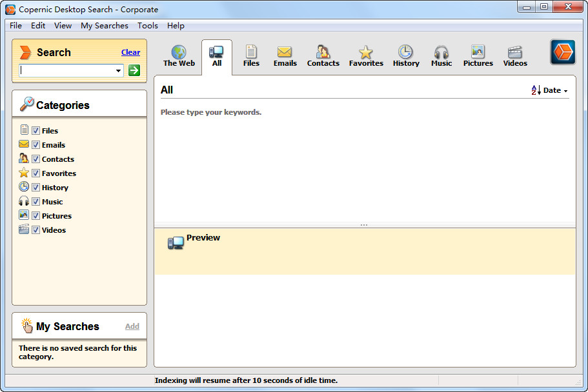Click the My Searches hand icon
Screen dimensions: 588x392
tap(27, 326)
